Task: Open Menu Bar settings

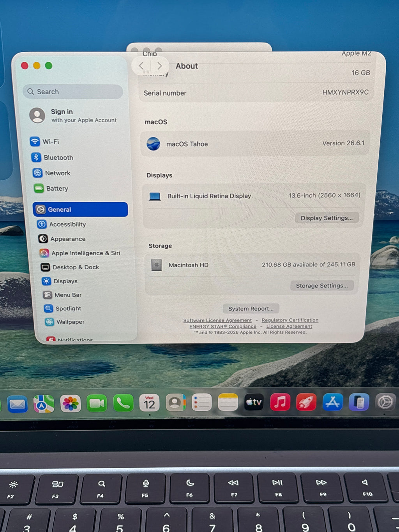Action: tap(62, 295)
